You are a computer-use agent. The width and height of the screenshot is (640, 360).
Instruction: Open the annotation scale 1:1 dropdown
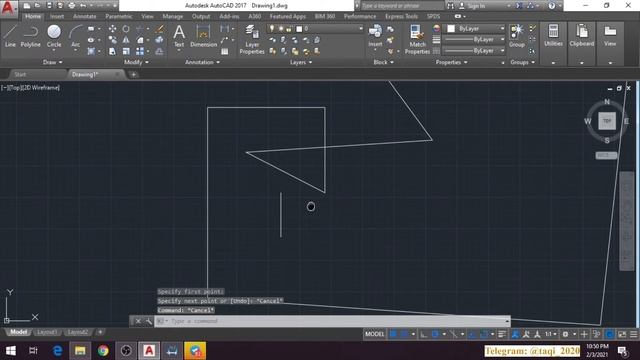pos(551,334)
